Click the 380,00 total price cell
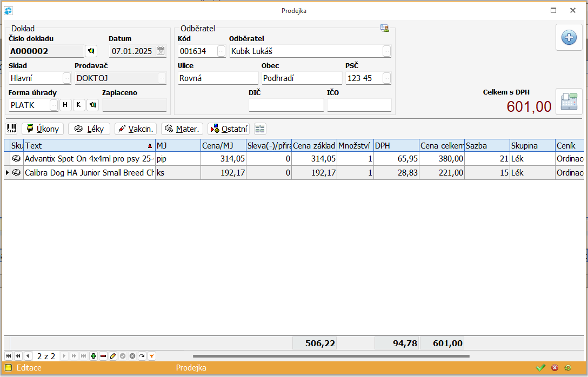Image resolution: width=588 pixels, height=377 pixels. click(x=442, y=159)
